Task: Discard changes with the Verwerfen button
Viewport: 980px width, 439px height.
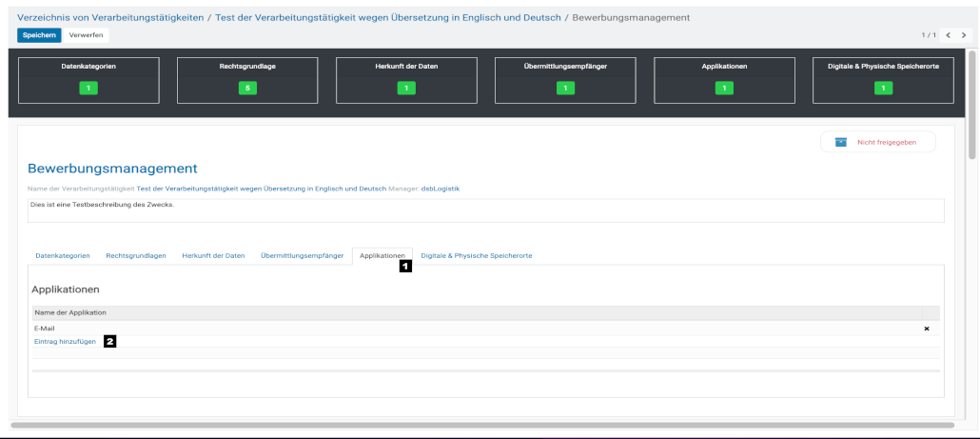Action: pyautogui.click(x=87, y=35)
